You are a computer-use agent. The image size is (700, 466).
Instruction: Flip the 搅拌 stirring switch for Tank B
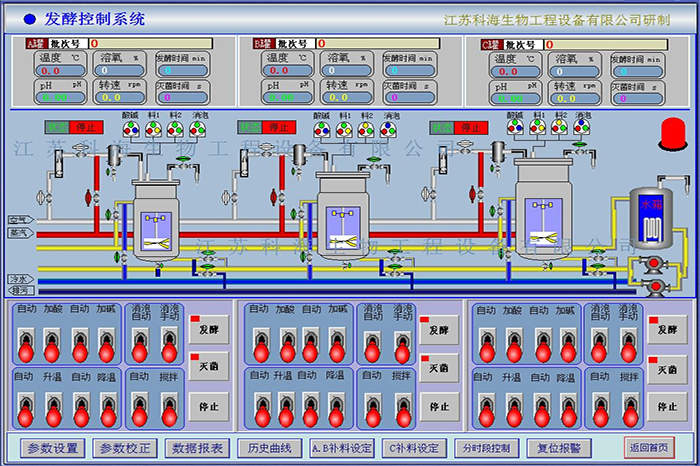(399, 407)
